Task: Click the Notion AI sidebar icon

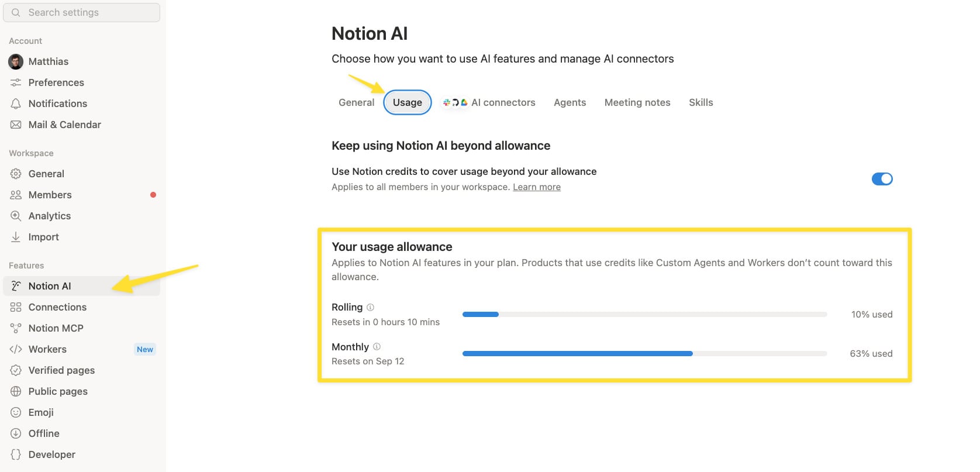Action: point(16,286)
